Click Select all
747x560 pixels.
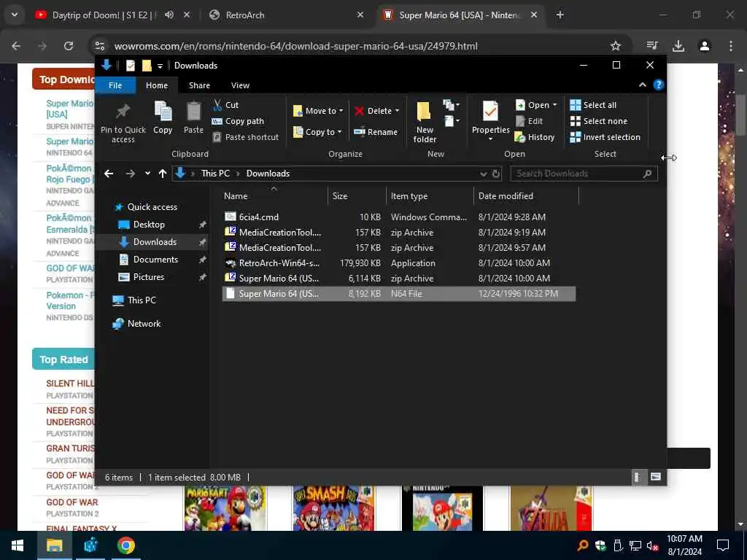[593, 105]
